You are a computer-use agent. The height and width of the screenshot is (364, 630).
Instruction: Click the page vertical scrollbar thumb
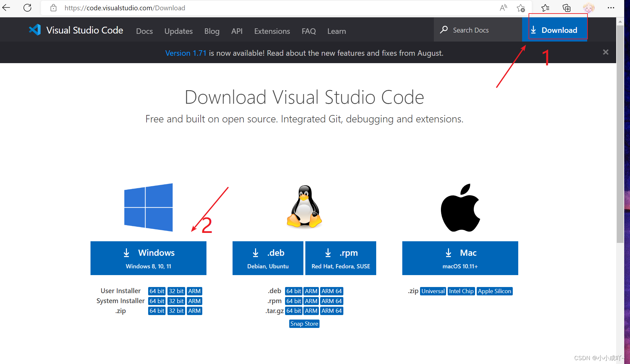click(620, 134)
